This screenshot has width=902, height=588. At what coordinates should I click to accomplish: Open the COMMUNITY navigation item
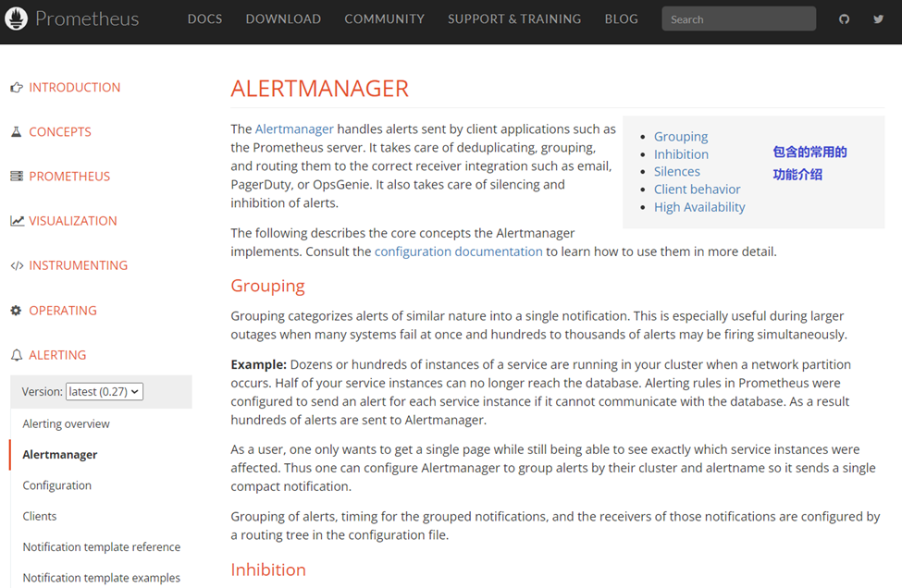384,19
